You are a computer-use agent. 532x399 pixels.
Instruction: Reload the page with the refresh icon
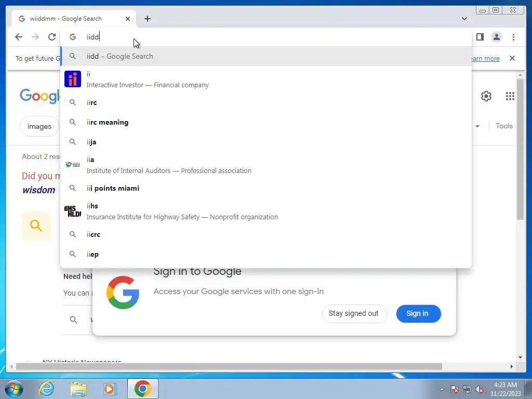(52, 37)
